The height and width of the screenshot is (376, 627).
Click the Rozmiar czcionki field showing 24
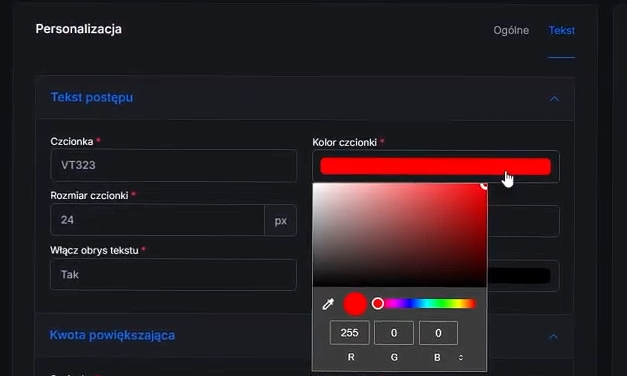(x=157, y=220)
